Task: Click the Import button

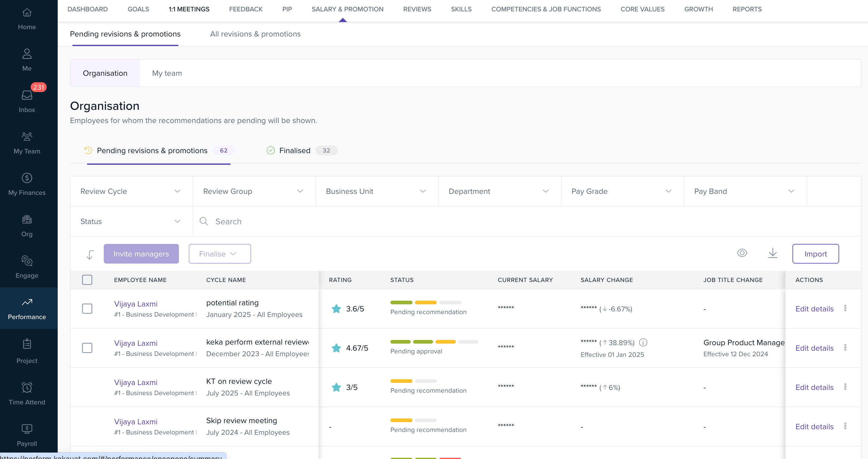Action: [815, 254]
